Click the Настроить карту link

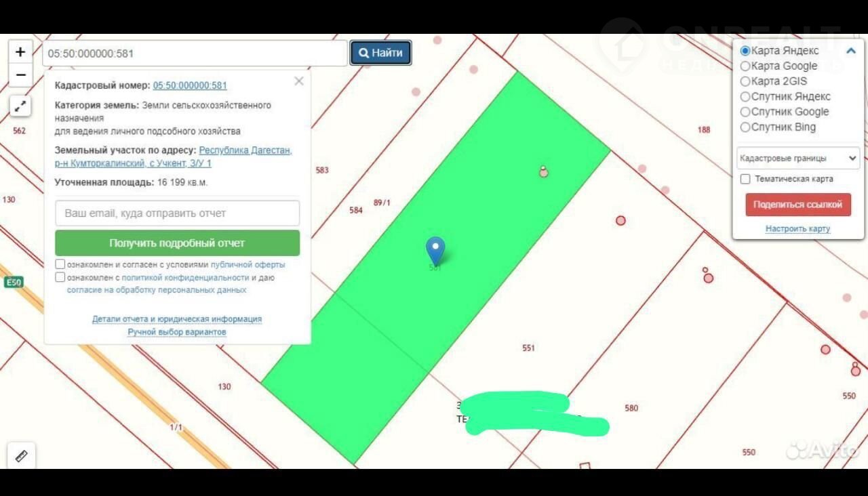pyautogui.click(x=797, y=229)
